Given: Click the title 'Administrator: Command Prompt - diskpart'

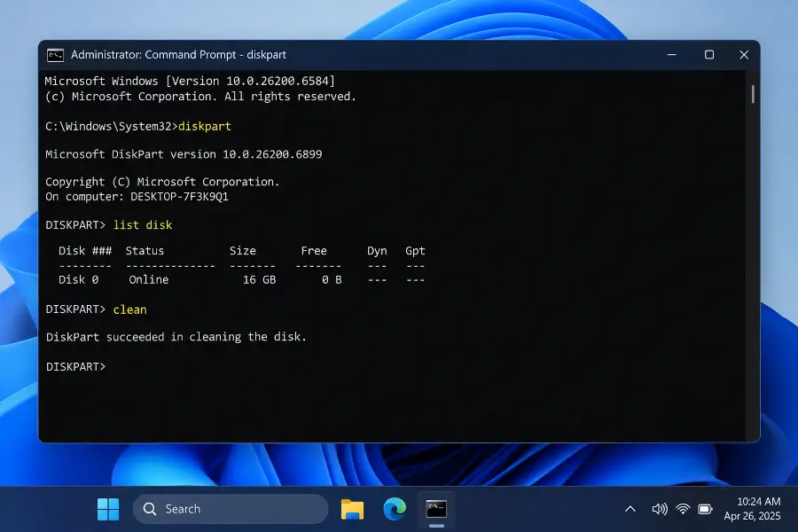Looking at the screenshot, I should 178,54.
